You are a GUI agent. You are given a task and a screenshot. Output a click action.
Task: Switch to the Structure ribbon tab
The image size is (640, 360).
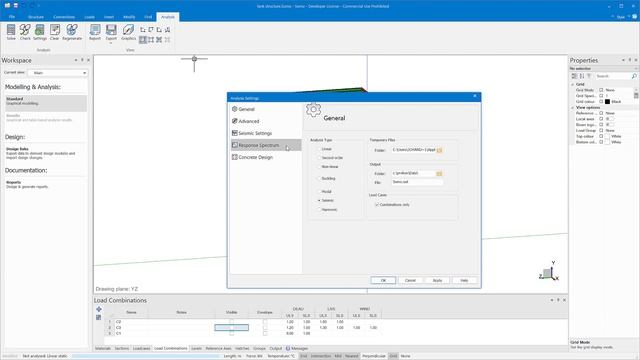36,17
